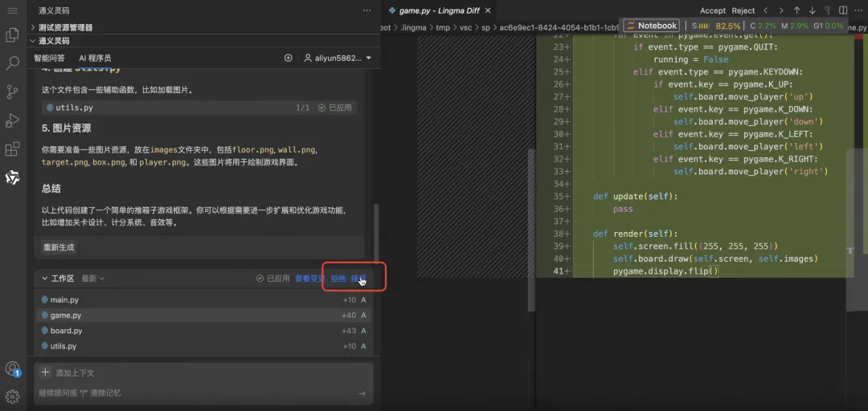868x411 pixels.
Task: Toggle whitespace display pilcrow icon
Action: (828, 10)
